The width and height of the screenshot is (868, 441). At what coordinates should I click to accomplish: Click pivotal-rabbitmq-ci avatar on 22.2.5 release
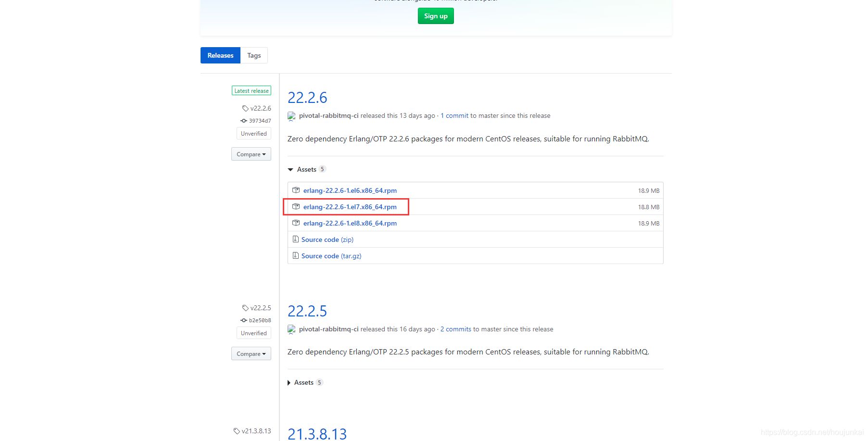click(x=291, y=329)
